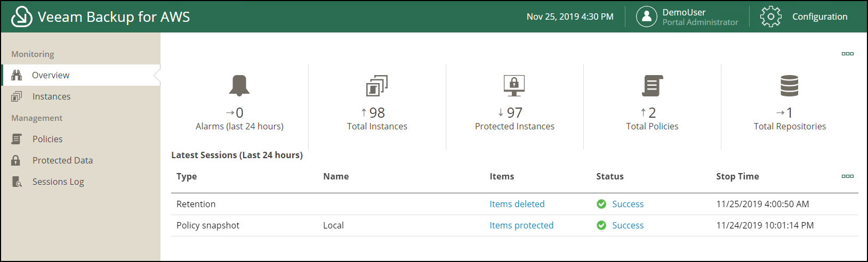Screen dimensions: 868x262
Task: Click the Protected Instances monitor lock icon
Action: click(x=515, y=86)
